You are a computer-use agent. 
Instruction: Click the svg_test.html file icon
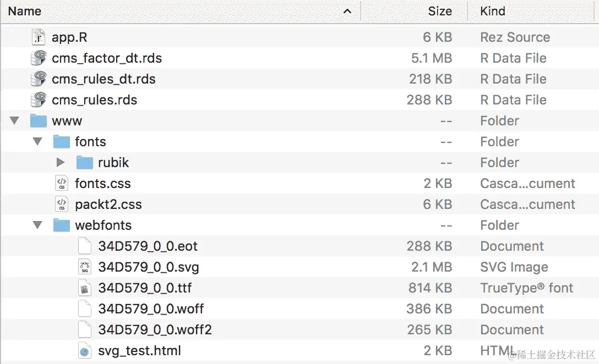(84, 351)
